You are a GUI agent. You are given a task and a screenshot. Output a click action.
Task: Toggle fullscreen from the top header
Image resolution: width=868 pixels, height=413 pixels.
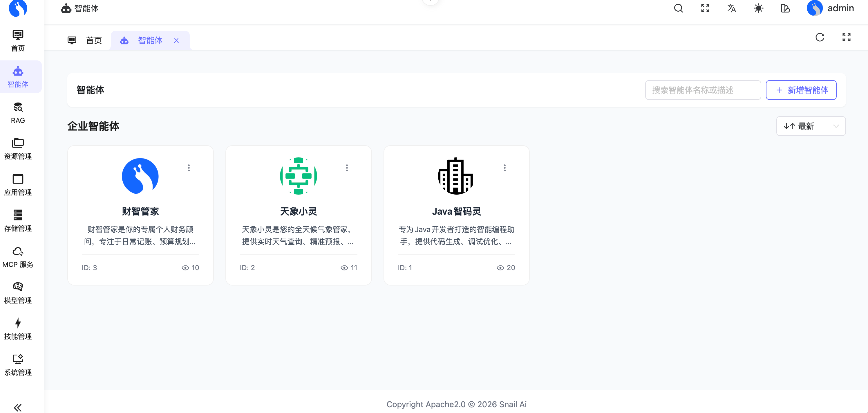[x=705, y=8]
